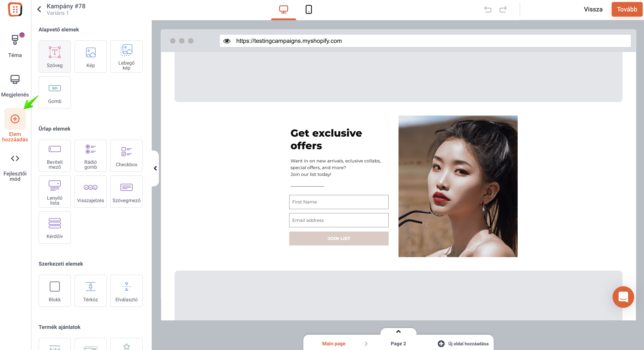This screenshot has height=350, width=644.
Task: Add an Elválasztó divider element
Action: tap(127, 291)
